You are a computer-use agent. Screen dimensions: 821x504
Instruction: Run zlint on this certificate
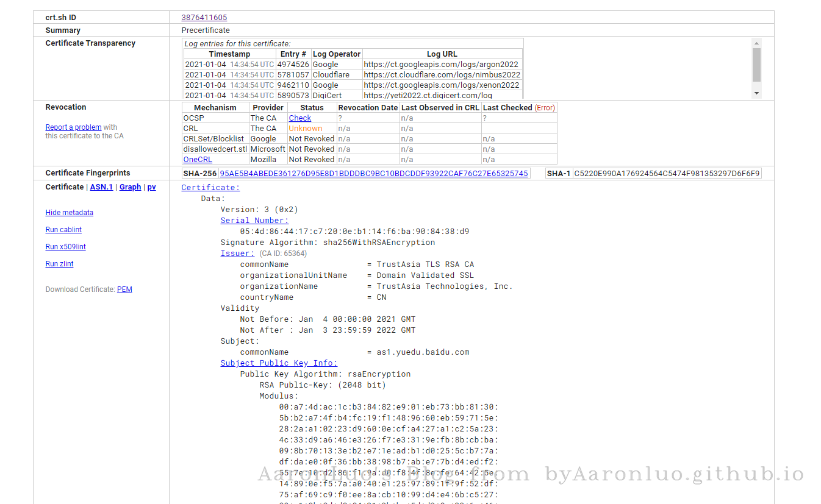point(59,264)
